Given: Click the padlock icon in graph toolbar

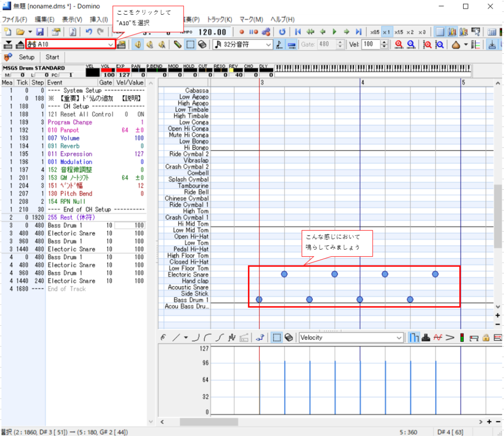Looking at the screenshot, I should pyautogui.click(x=486, y=337).
